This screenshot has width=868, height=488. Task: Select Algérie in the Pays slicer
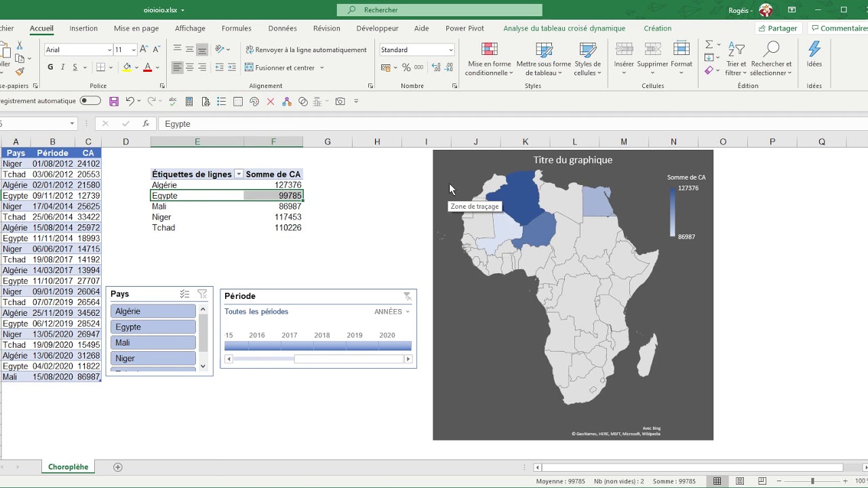(153, 311)
